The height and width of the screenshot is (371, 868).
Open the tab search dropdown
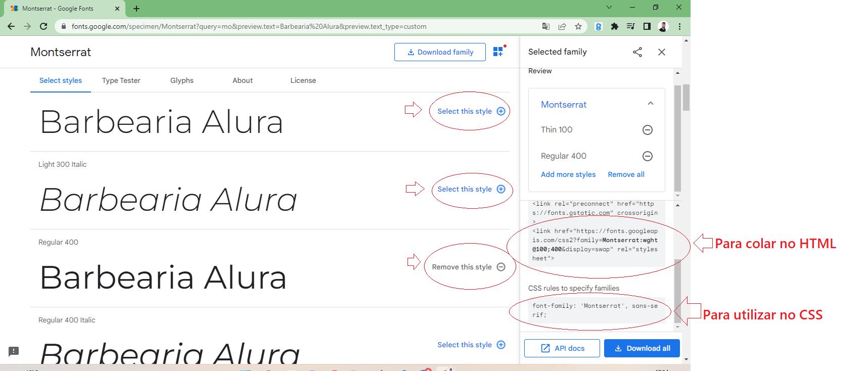pyautogui.click(x=609, y=7)
